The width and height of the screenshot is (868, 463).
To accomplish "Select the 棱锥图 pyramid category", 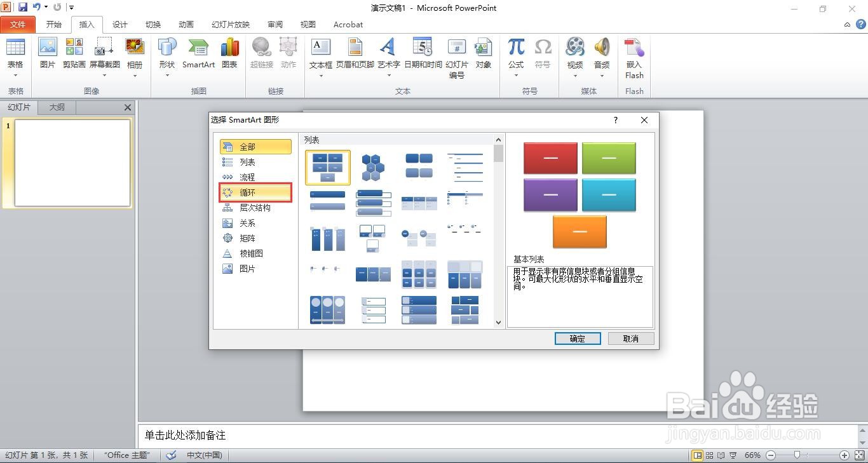I will (255, 253).
